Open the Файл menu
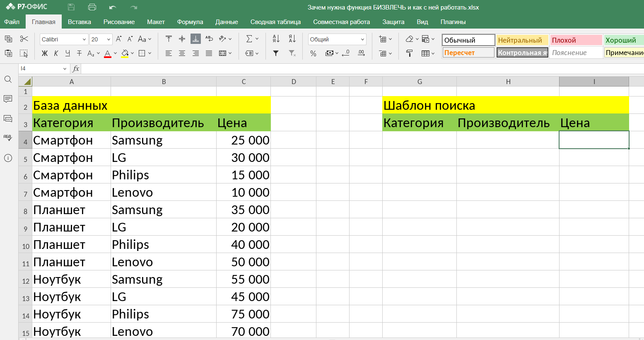Screen dimensions: 644x340 click(12, 22)
